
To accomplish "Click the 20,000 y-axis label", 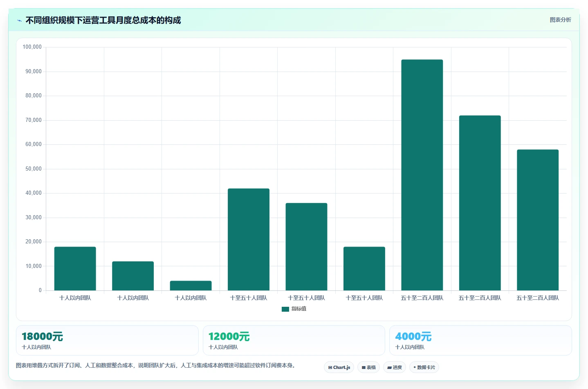I will pyautogui.click(x=34, y=242).
